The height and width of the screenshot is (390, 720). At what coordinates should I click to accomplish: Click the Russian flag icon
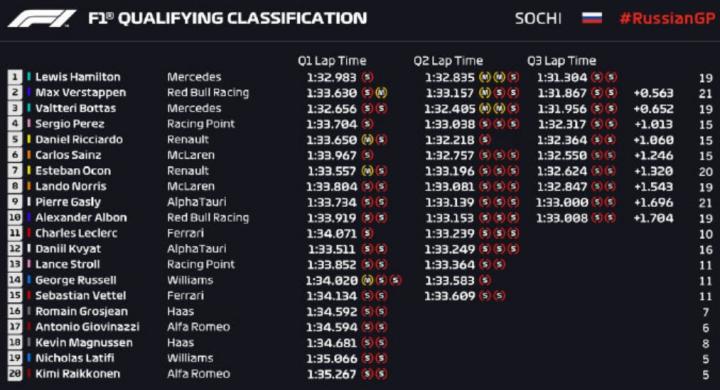coord(591,18)
